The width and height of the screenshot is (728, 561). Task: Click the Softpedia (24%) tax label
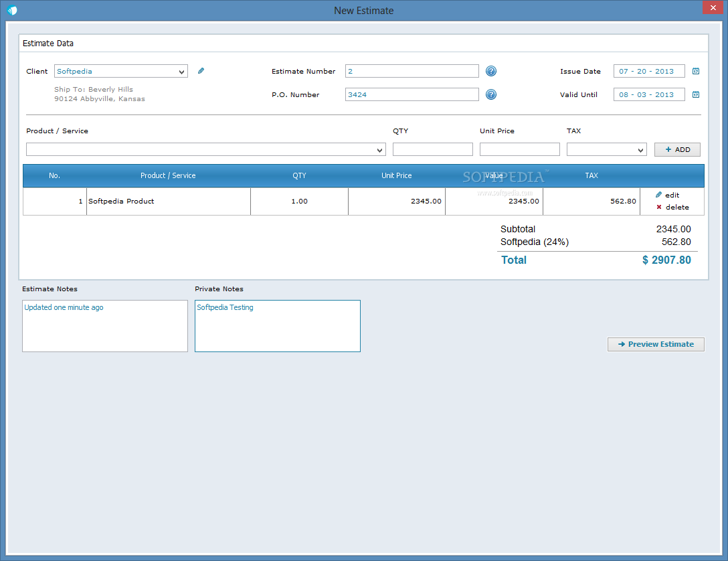click(x=535, y=242)
